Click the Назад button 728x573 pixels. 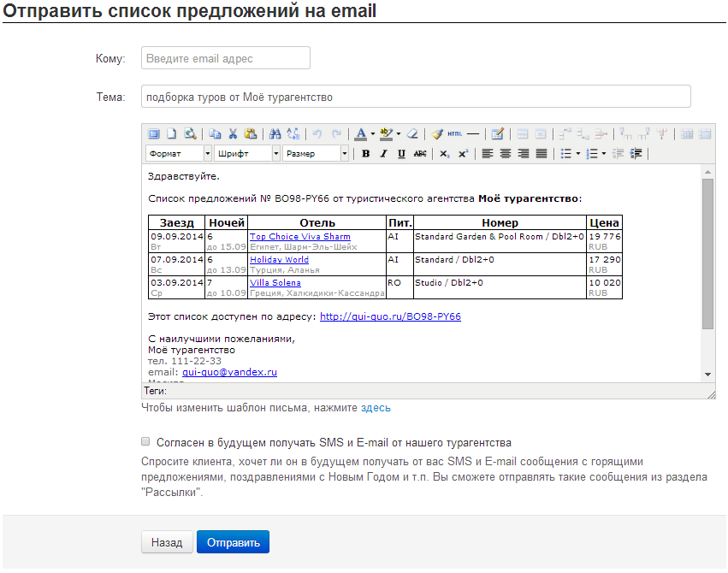167,542
